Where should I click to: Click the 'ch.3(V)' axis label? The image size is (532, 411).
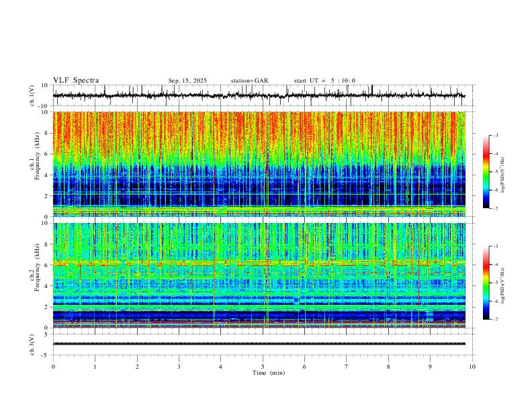[32, 345]
